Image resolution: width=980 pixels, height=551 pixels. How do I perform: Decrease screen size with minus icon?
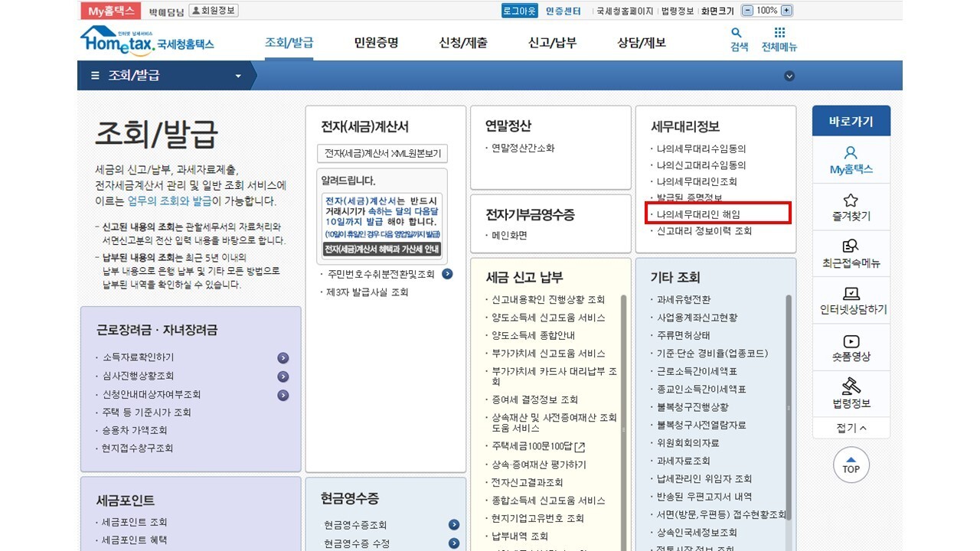[748, 11]
